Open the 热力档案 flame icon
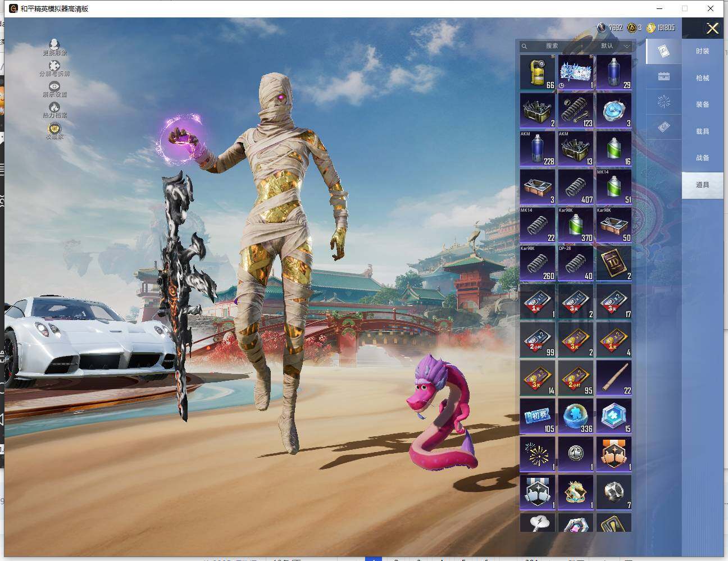 [x=54, y=110]
